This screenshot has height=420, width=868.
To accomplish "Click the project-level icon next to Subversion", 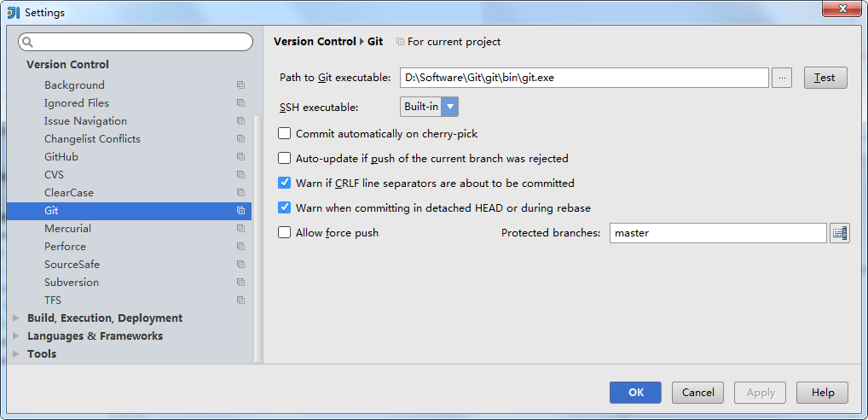I will click(x=240, y=282).
